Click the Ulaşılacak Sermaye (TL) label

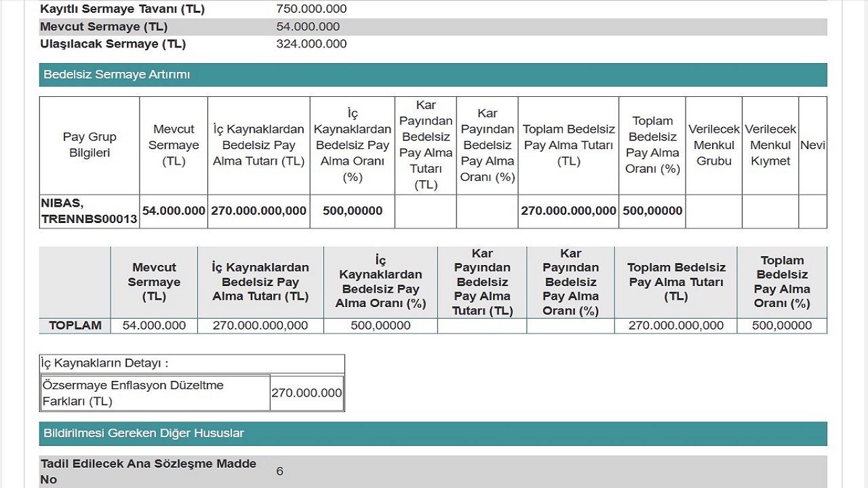point(113,44)
